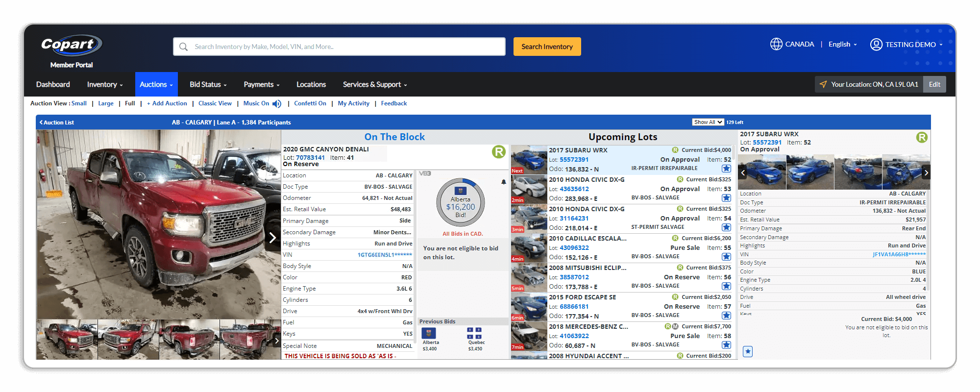980x392 pixels.
Task: Star the Honda Civic item 53 lot
Action: point(726,198)
